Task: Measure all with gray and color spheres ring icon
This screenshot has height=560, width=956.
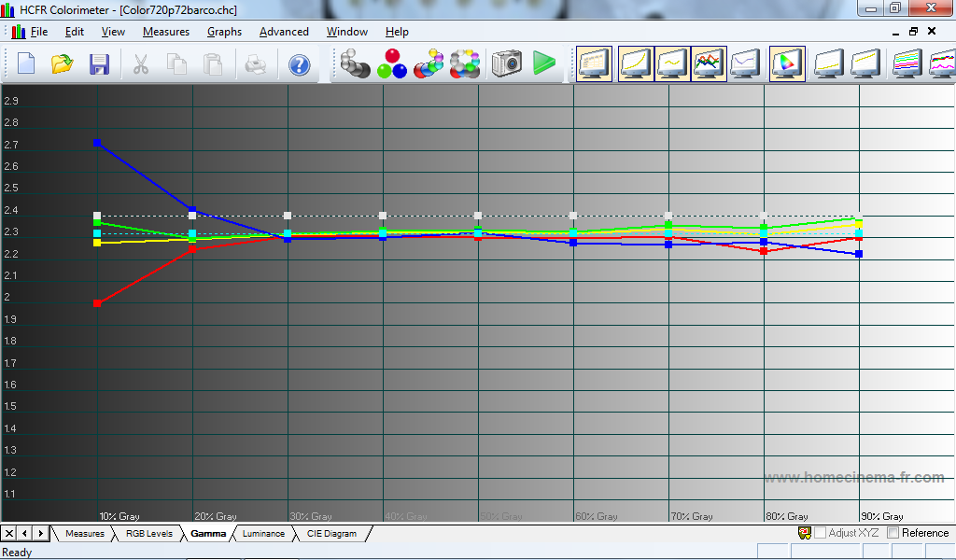Action: click(465, 63)
